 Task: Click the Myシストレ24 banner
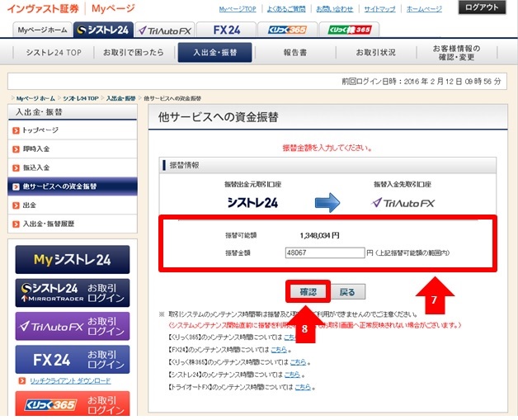pyautogui.click(x=73, y=259)
